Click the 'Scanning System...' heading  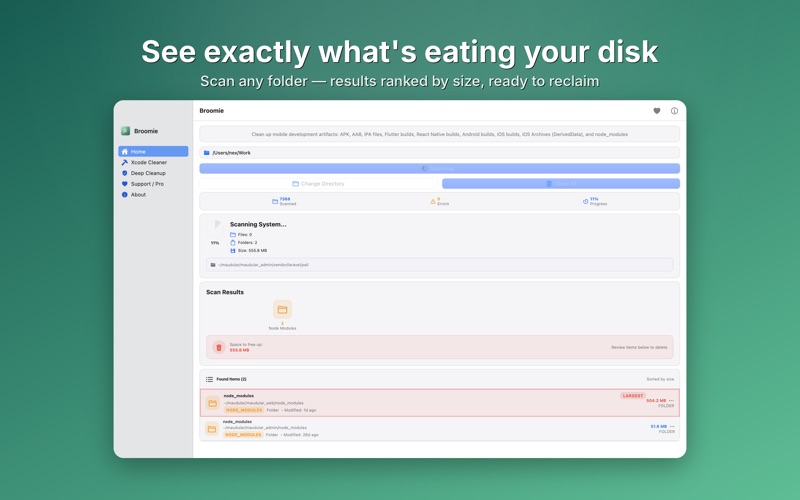tap(258, 224)
